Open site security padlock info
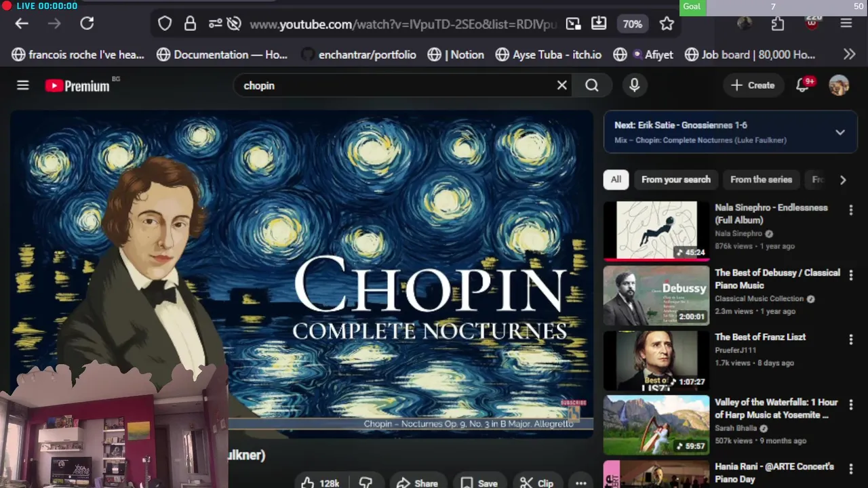Screen dimensions: 868x488 [x=190, y=24]
